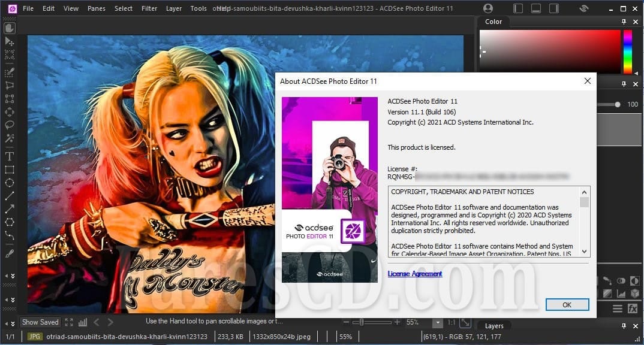The image size is (644, 345).
Task: Click inside the red color picker field
Action: click(549, 52)
